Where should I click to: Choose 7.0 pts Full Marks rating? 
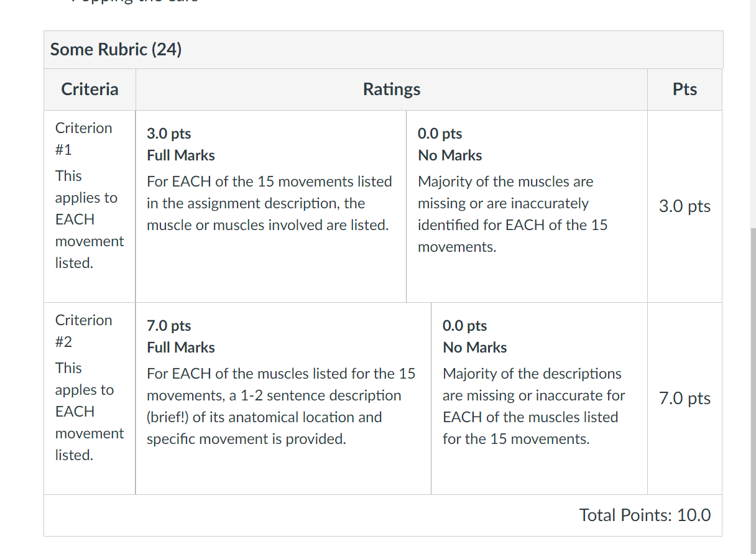coord(283,399)
